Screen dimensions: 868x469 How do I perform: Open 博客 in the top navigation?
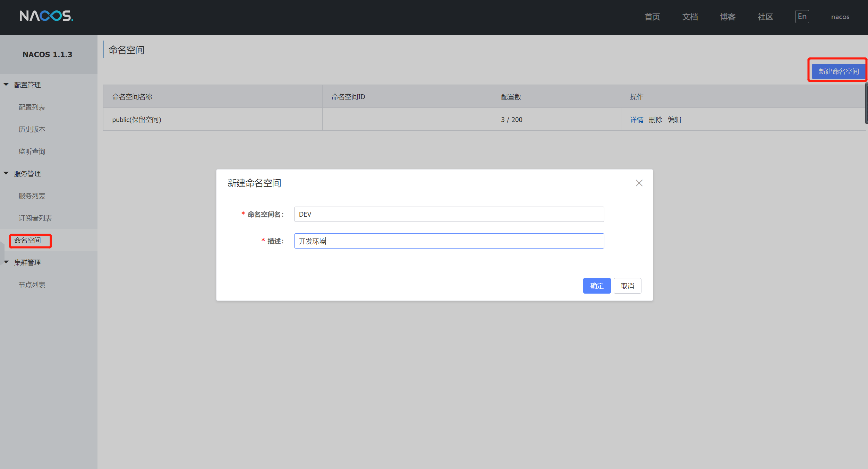tap(727, 17)
